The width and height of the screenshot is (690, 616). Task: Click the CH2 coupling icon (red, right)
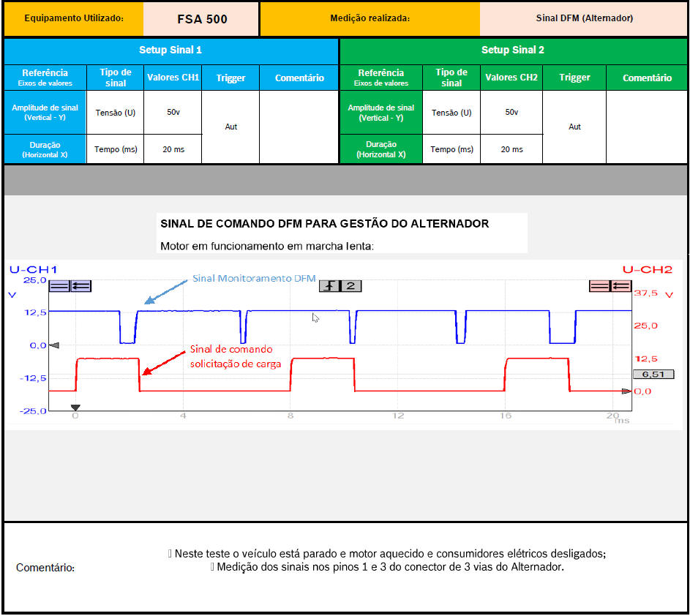click(600, 286)
